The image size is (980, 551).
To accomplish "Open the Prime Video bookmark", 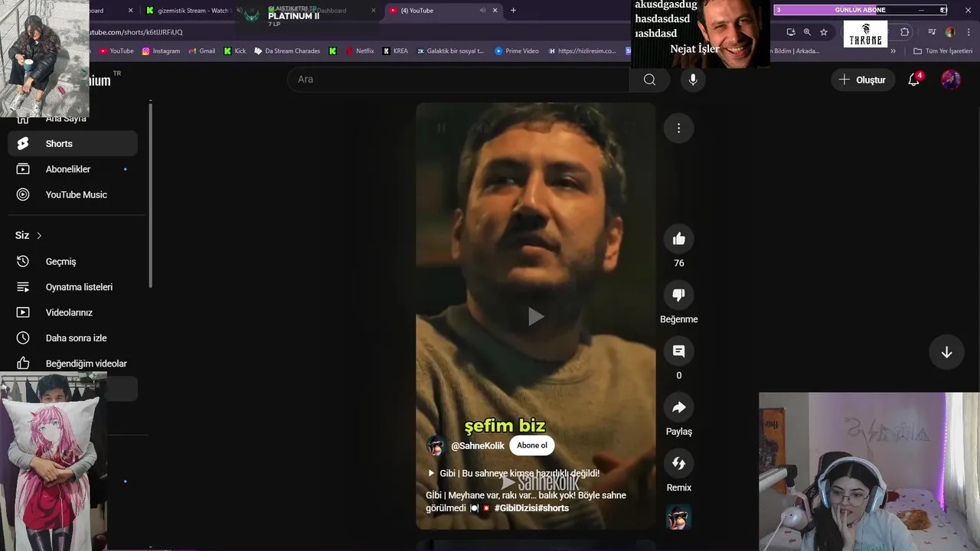I will pyautogui.click(x=517, y=51).
